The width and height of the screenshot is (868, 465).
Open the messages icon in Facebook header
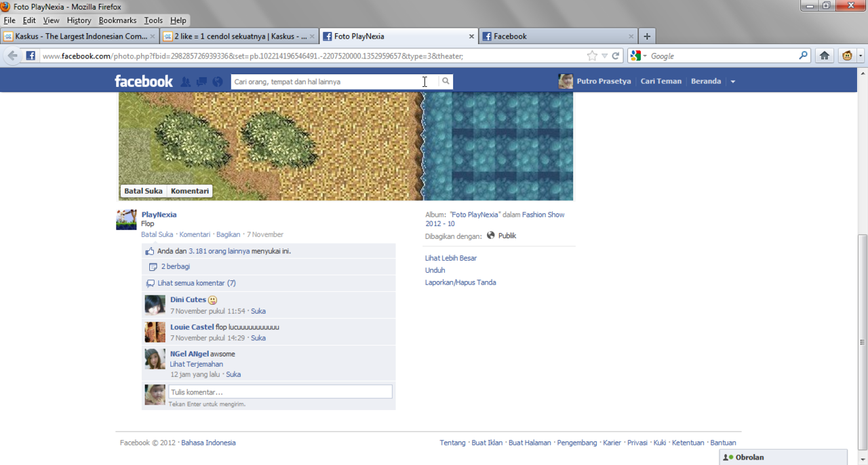point(201,81)
